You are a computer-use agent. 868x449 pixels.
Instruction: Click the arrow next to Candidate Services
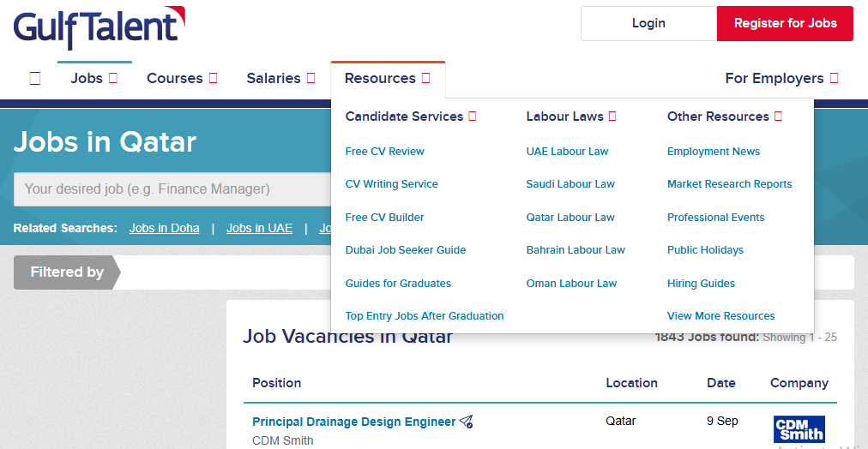[x=473, y=117]
